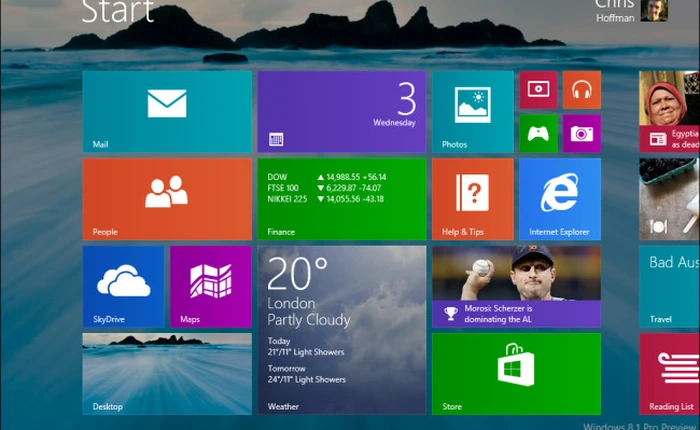This screenshot has width=700, height=430.
Task: Open the SkyDrive tile
Action: point(123,286)
